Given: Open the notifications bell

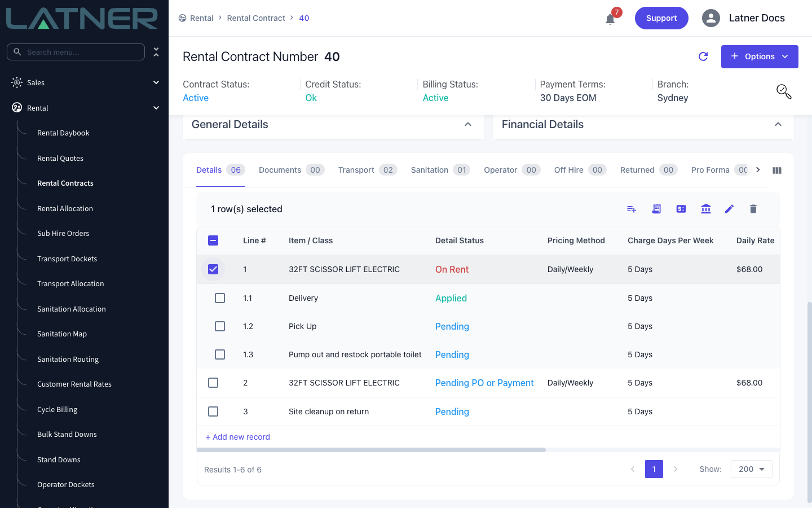Looking at the screenshot, I should [x=610, y=19].
